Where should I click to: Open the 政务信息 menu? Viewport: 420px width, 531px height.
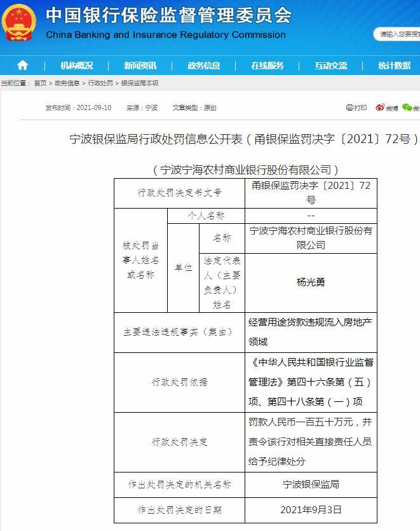[204, 66]
